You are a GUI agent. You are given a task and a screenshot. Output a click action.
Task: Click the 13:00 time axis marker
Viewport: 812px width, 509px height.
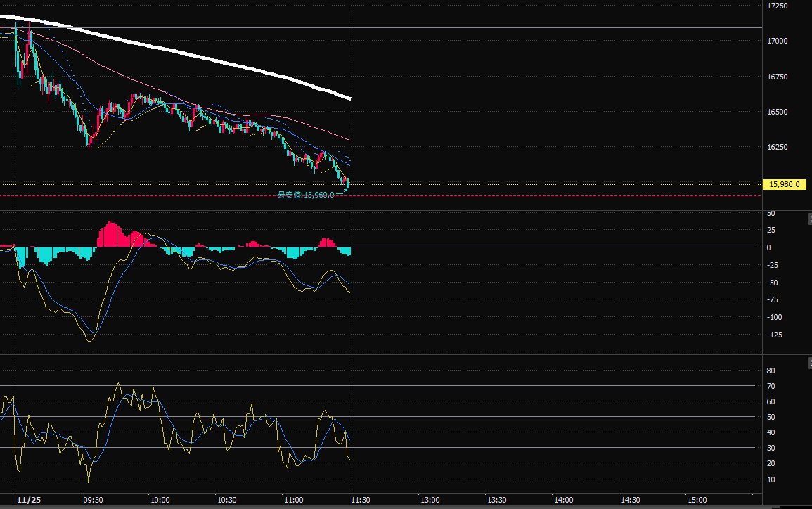tap(429, 500)
